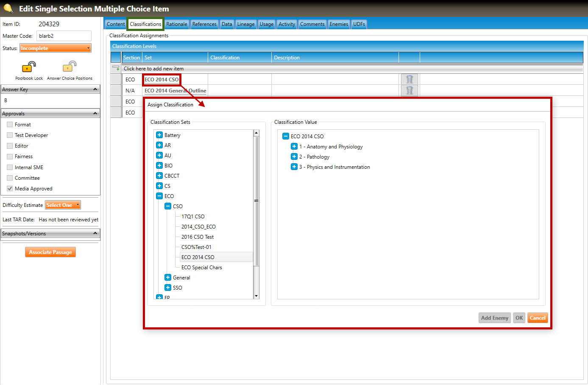Viewport: 588px width, 385px height.
Task: Click Cancel in Assign Classification dialog
Action: pyautogui.click(x=537, y=318)
